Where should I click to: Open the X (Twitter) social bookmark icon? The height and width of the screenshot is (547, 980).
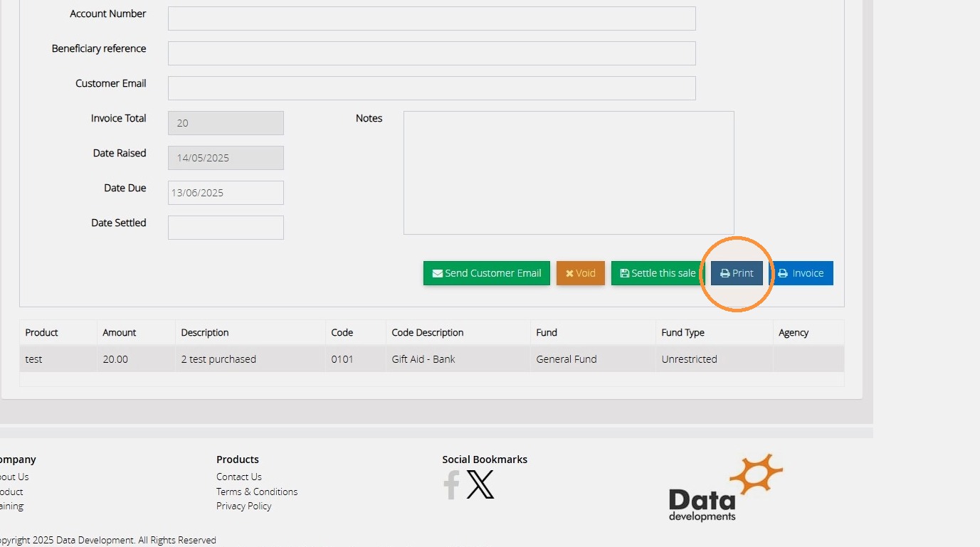[480, 485]
